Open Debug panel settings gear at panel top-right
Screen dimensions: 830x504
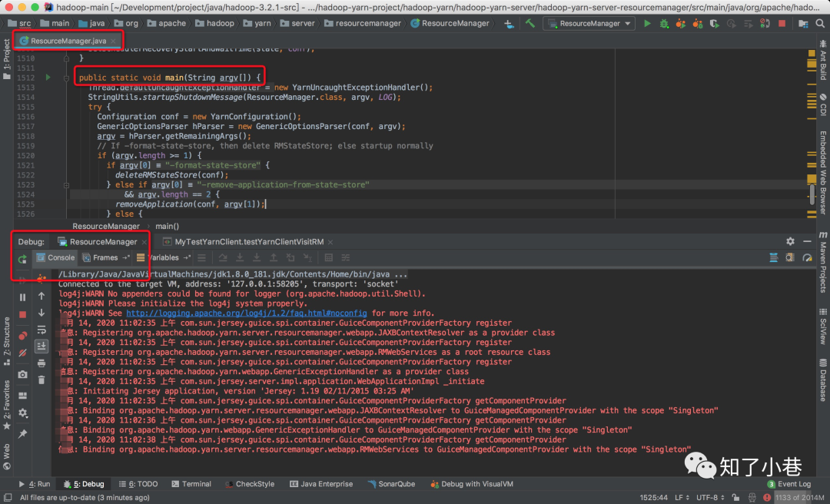click(790, 241)
